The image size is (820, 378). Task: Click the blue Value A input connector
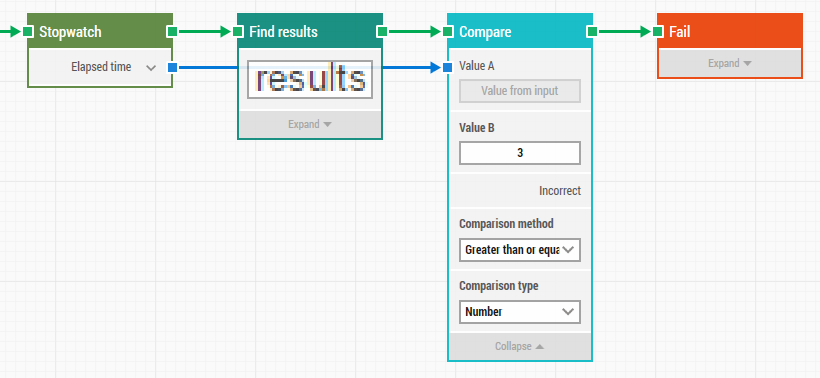click(x=448, y=67)
